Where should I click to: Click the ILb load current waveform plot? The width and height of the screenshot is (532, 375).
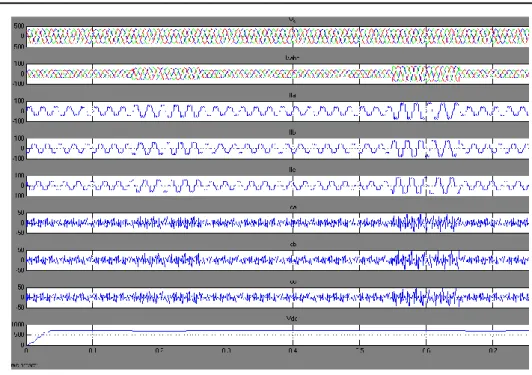click(278, 149)
